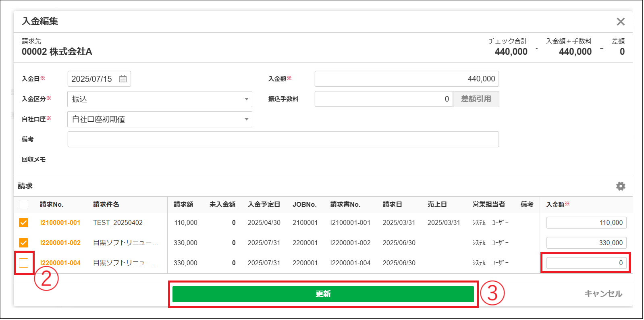The image size is (644, 320).
Task: Toggle the select-all checkbox in 請求 header
Action: click(x=24, y=204)
